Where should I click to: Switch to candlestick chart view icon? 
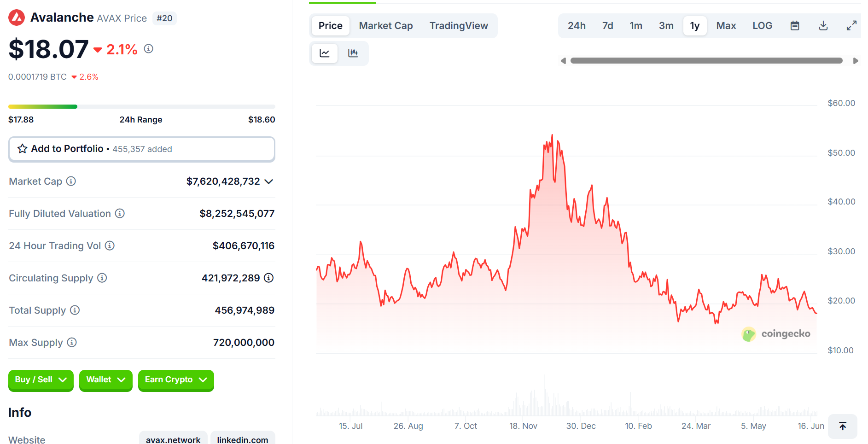pyautogui.click(x=353, y=53)
